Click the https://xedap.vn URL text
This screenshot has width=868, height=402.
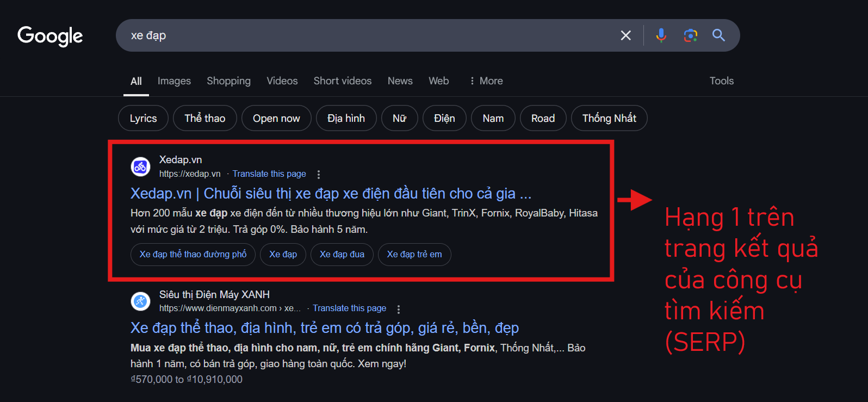[x=190, y=174]
